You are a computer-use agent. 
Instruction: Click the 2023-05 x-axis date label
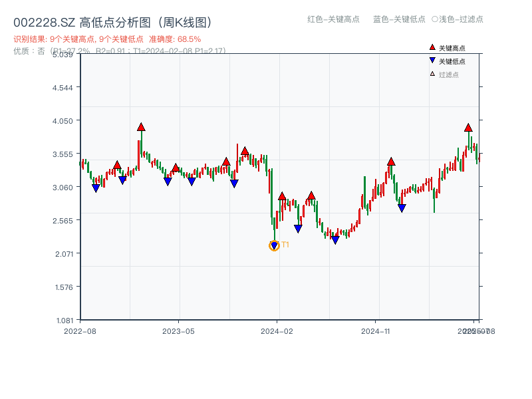point(179,331)
